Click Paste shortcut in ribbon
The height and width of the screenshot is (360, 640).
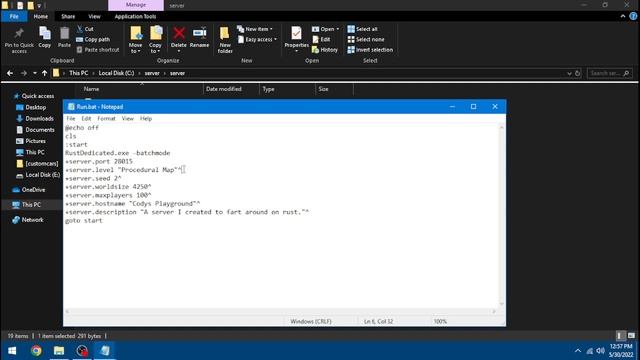pyautogui.click(x=98, y=50)
